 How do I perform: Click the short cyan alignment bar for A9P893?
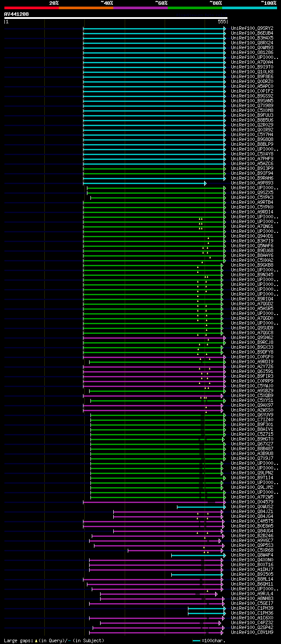tap(144, 183)
